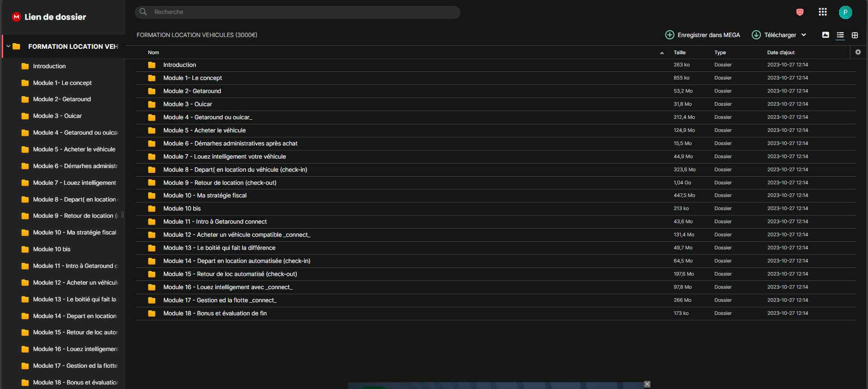This screenshot has width=868, height=389.
Task: Click the Télécharger button label
Action: [x=780, y=35]
